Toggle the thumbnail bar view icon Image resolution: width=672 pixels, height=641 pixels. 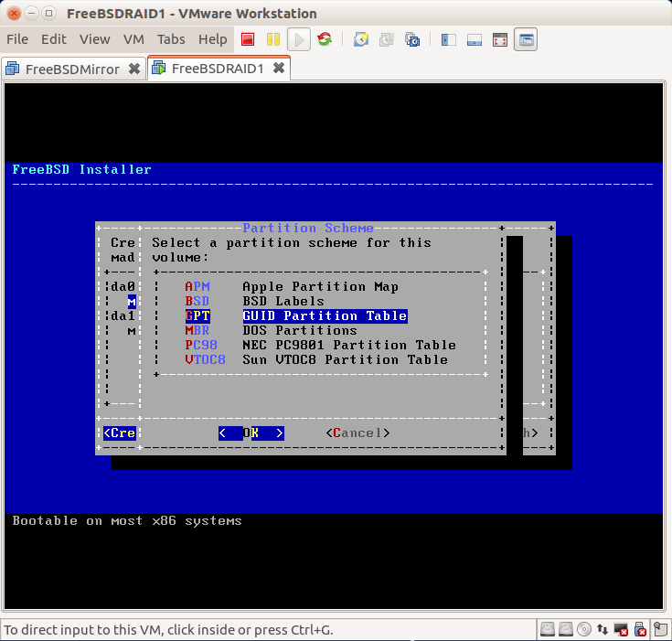474,39
